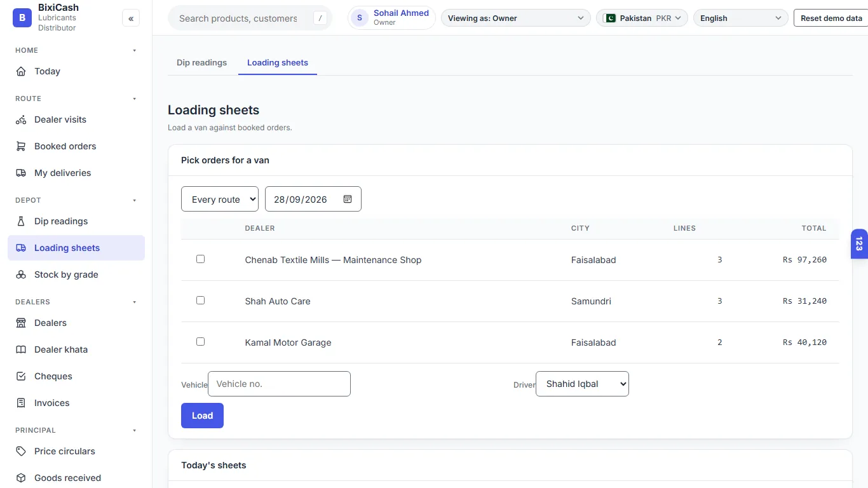Click the Dealer visits bicycle icon
The image size is (868, 488).
point(21,119)
